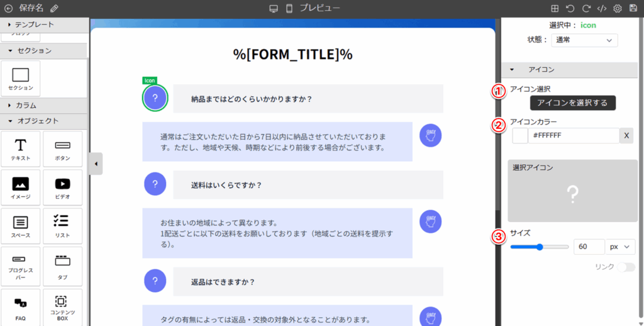Open the px unit dropdown
Viewport: 644px width, 326px height.
(x=620, y=247)
